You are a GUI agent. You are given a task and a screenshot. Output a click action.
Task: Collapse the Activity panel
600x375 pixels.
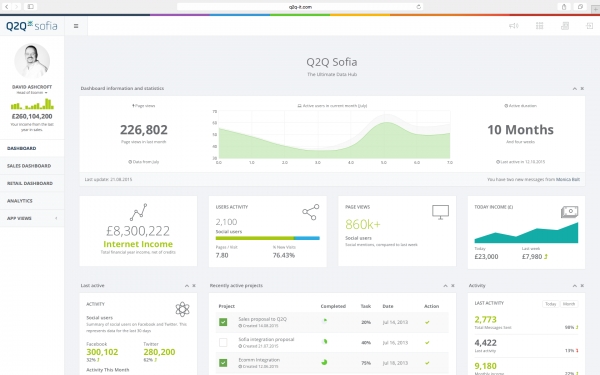pyautogui.click(x=574, y=285)
